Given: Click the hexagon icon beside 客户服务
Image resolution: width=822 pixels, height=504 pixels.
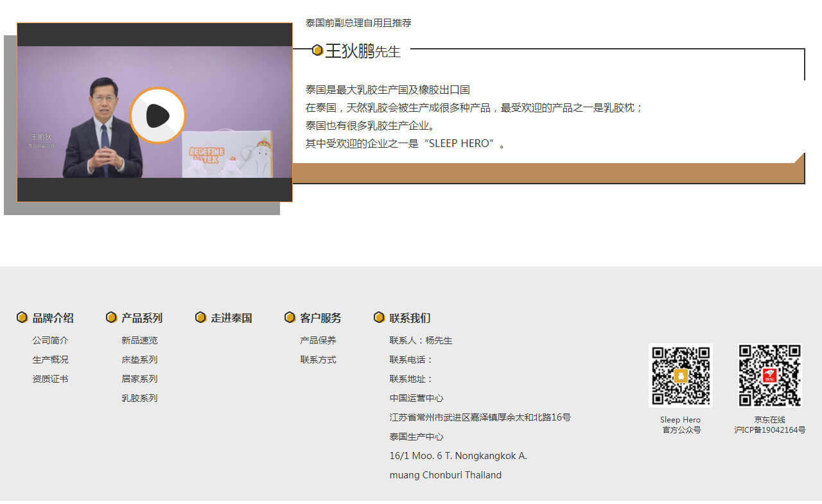Looking at the screenshot, I should 290,318.
